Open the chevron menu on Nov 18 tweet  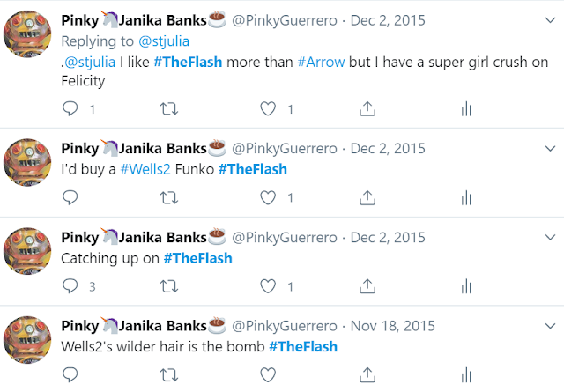pyautogui.click(x=550, y=326)
